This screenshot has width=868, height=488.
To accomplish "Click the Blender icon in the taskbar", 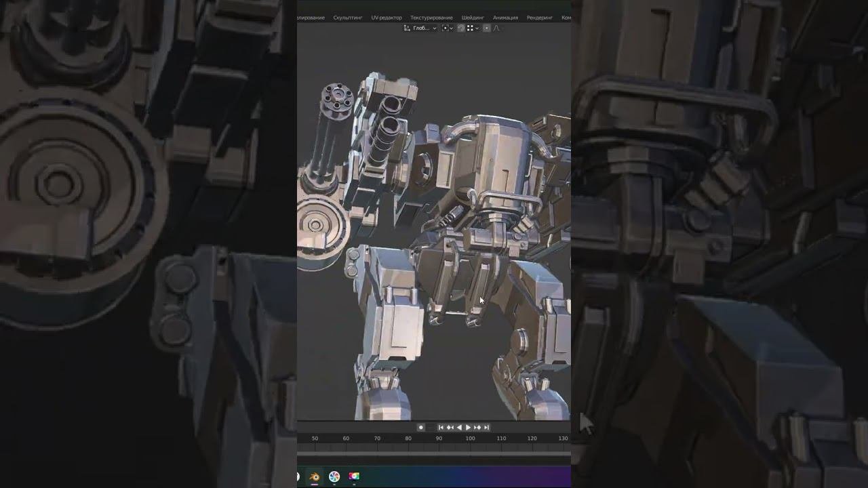I will pyautogui.click(x=315, y=476).
